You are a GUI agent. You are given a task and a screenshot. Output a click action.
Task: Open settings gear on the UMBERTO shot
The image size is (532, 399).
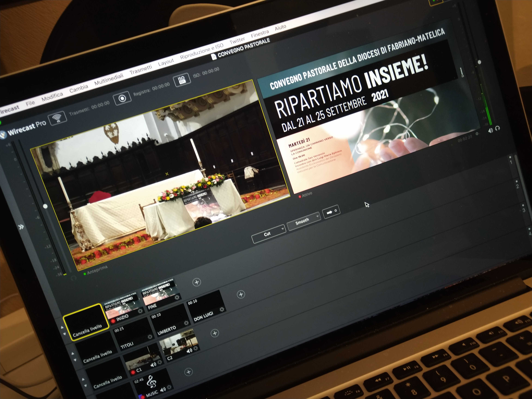coord(186,323)
